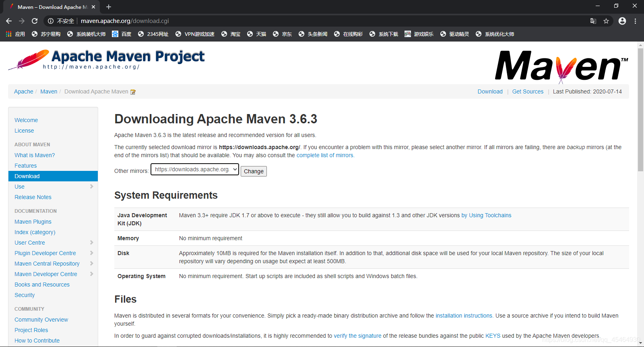This screenshot has height=347, width=644.
Task: Click the Change mirror button
Action: tap(254, 171)
